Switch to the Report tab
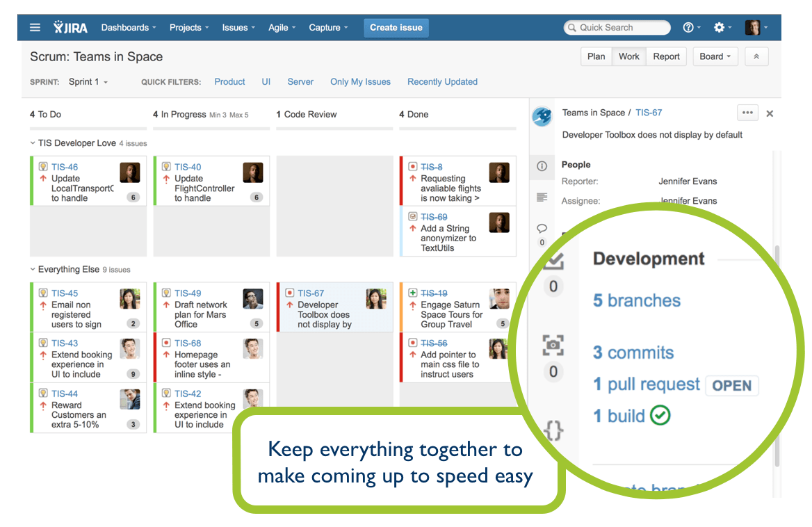Screen dimensions: 812x527 pos(666,56)
